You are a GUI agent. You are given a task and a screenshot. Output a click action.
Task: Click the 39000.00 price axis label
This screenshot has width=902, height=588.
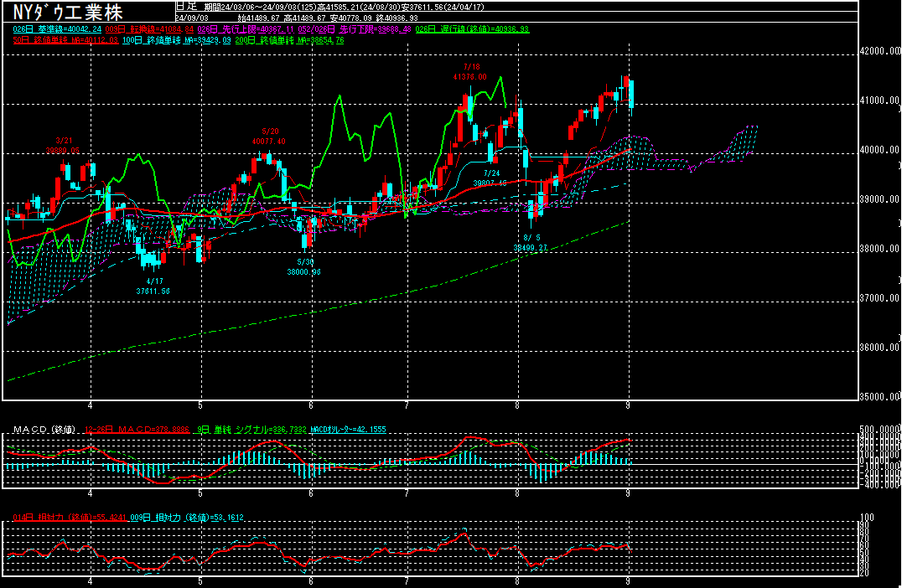pos(879,199)
